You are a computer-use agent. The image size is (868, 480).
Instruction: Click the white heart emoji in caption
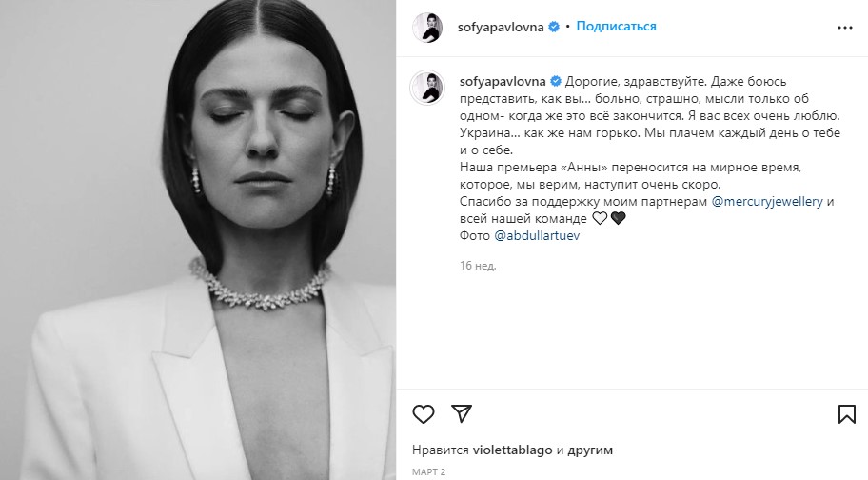tap(600, 219)
